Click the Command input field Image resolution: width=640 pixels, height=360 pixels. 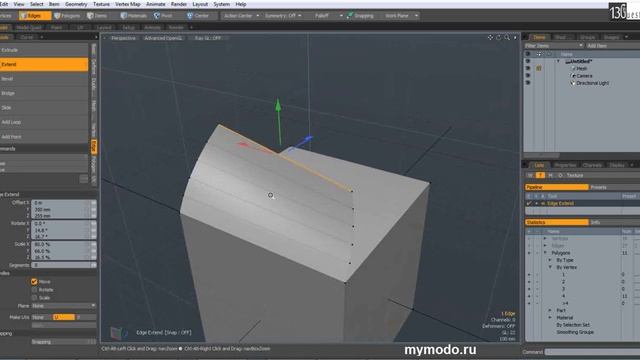(592, 352)
